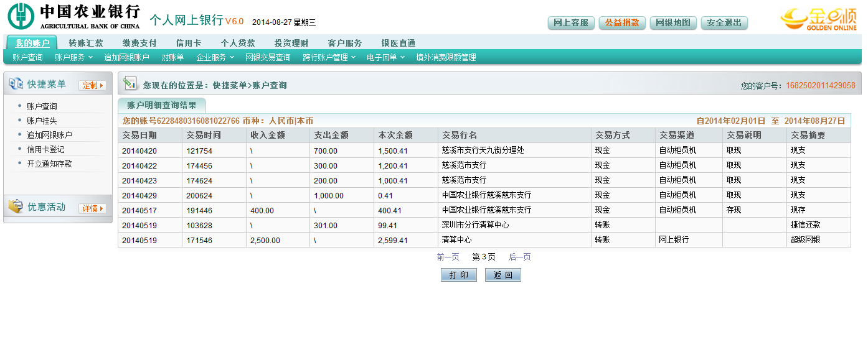
Task: Expand the 电子回单 dropdown menu
Action: 385,57
